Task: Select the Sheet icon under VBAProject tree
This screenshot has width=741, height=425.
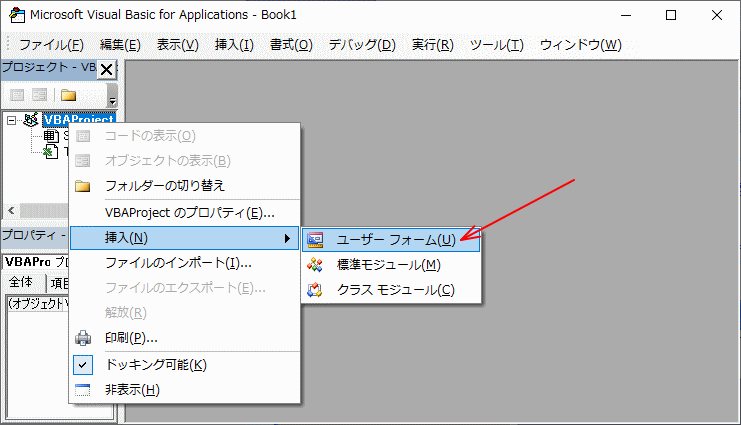Action: 51,136
